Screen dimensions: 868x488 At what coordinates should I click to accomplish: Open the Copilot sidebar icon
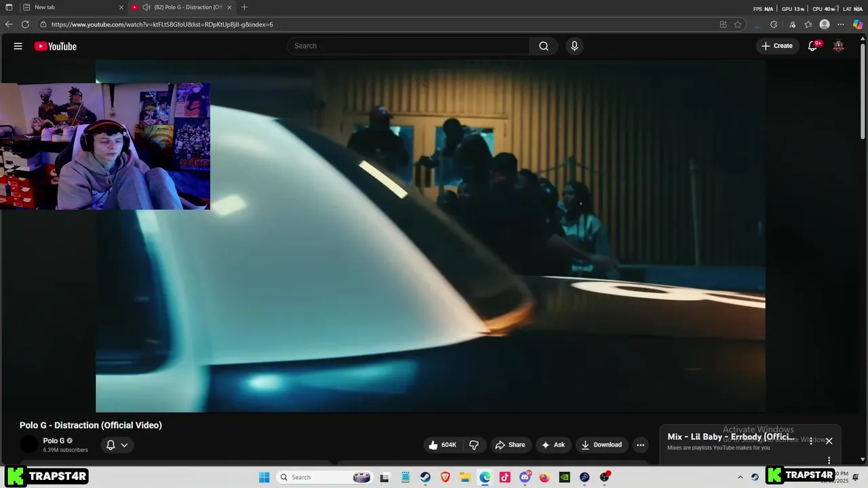pyautogui.click(x=858, y=24)
